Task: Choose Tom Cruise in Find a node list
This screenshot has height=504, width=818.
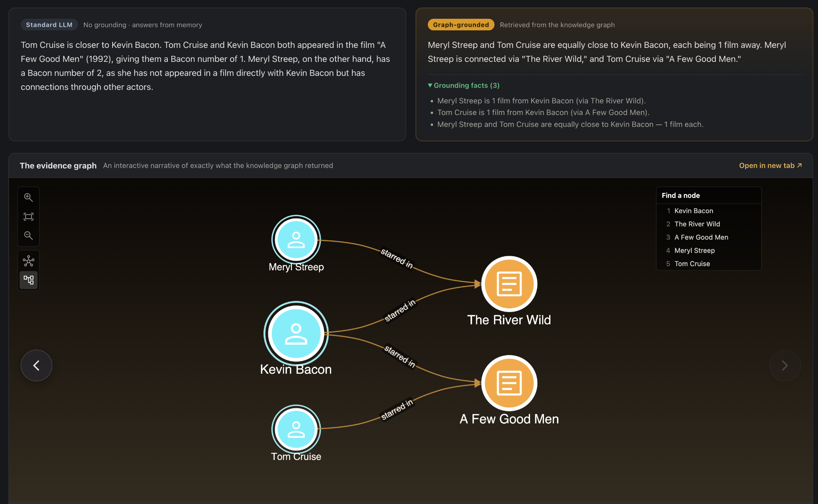Action: click(x=709, y=263)
